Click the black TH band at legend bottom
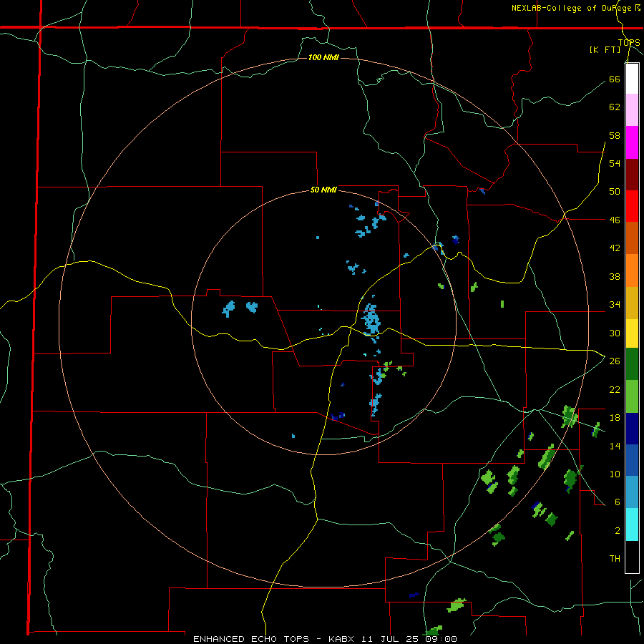 (632, 557)
